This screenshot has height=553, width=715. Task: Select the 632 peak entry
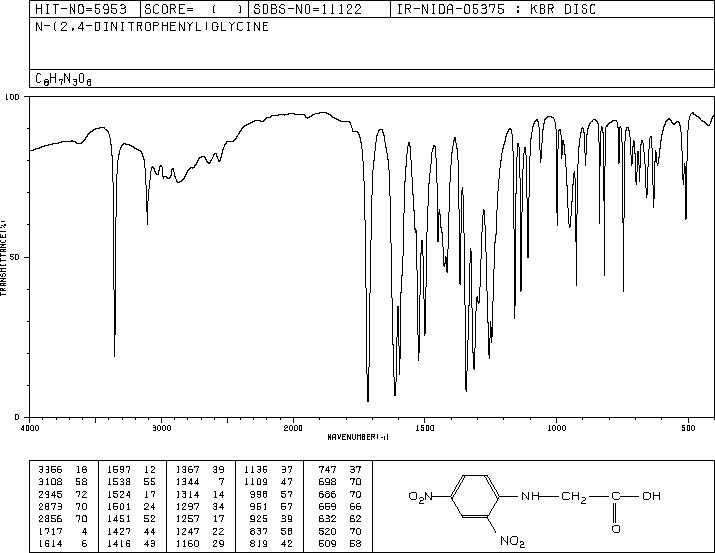[340, 519]
